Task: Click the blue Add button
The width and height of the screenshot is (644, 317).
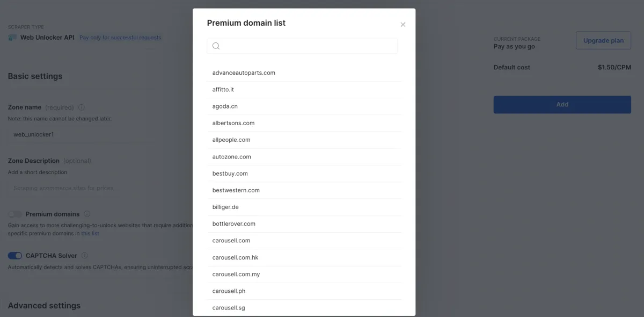Action: click(x=562, y=104)
